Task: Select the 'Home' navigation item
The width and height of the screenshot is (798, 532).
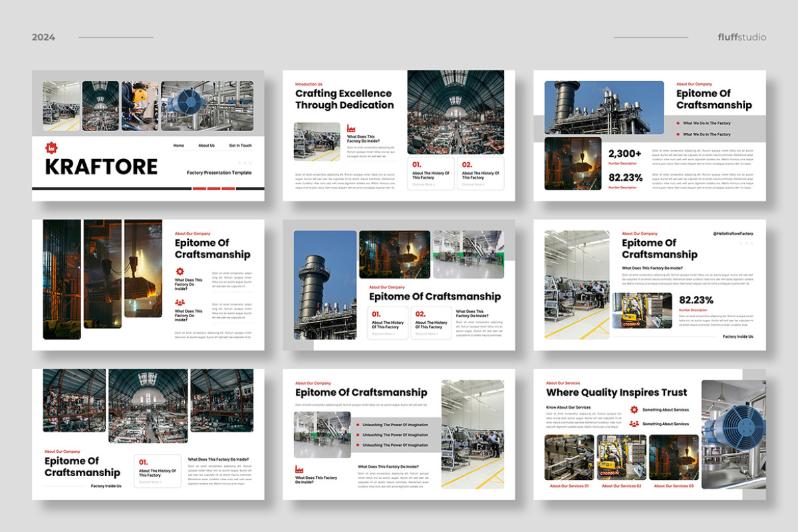Action: (x=179, y=146)
